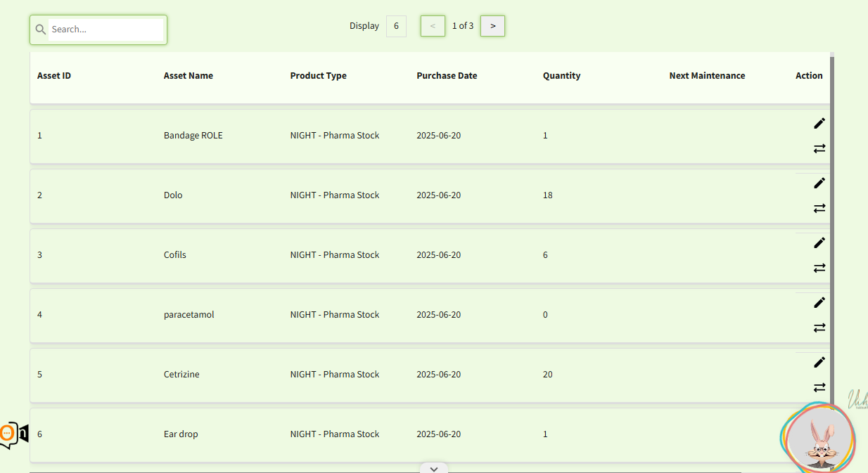Go to next page with > button
This screenshot has width=868, height=473.
point(492,26)
